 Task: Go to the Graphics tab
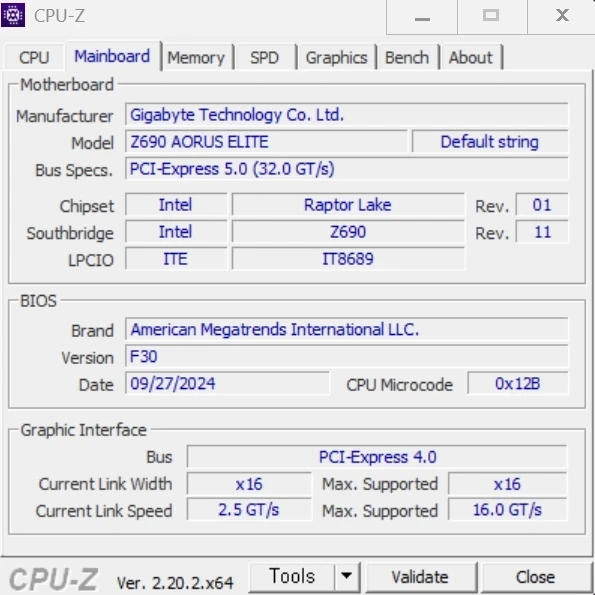coord(337,58)
